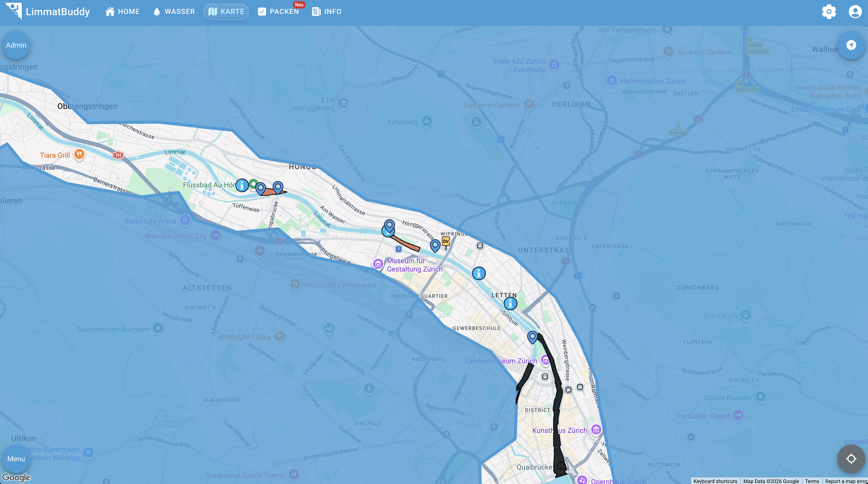Click the Admin round button

coord(16,45)
